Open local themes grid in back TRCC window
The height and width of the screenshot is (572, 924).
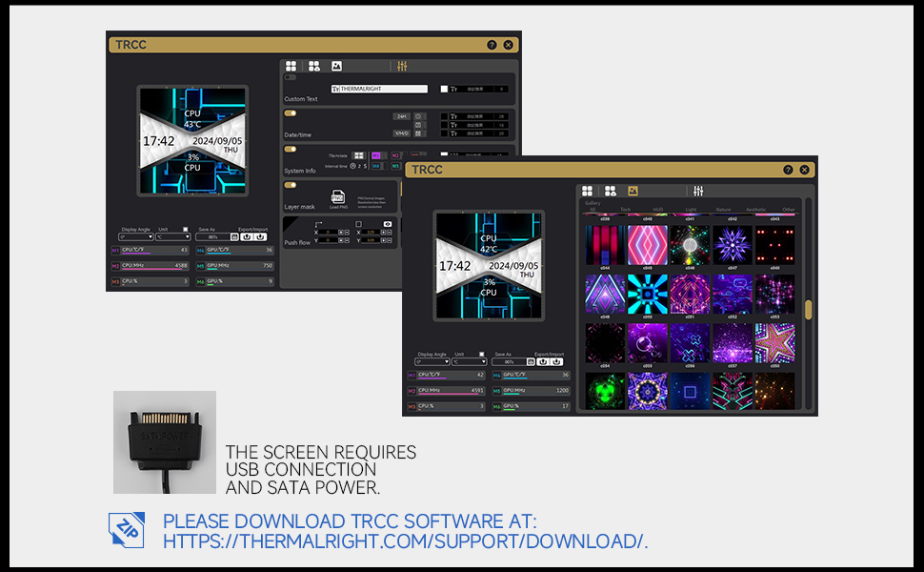pos(291,66)
